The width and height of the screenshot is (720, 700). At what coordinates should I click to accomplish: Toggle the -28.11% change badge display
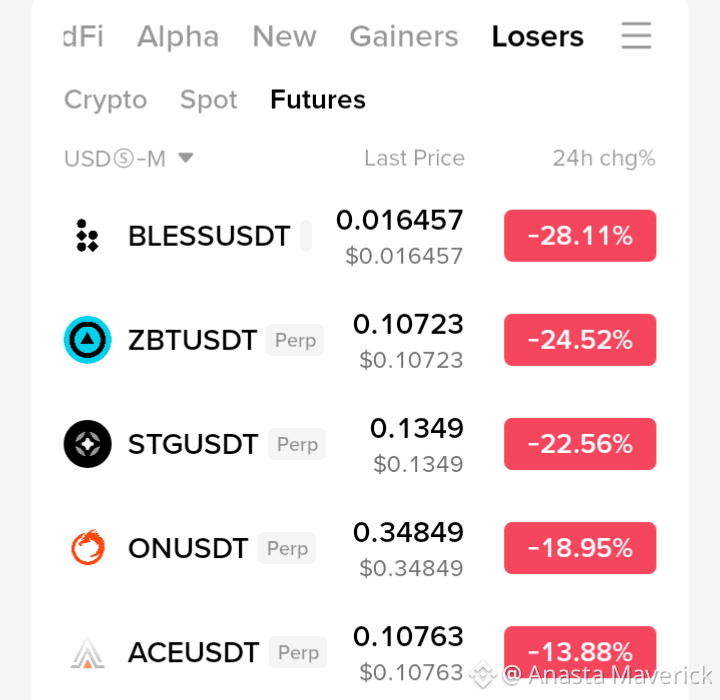(580, 236)
